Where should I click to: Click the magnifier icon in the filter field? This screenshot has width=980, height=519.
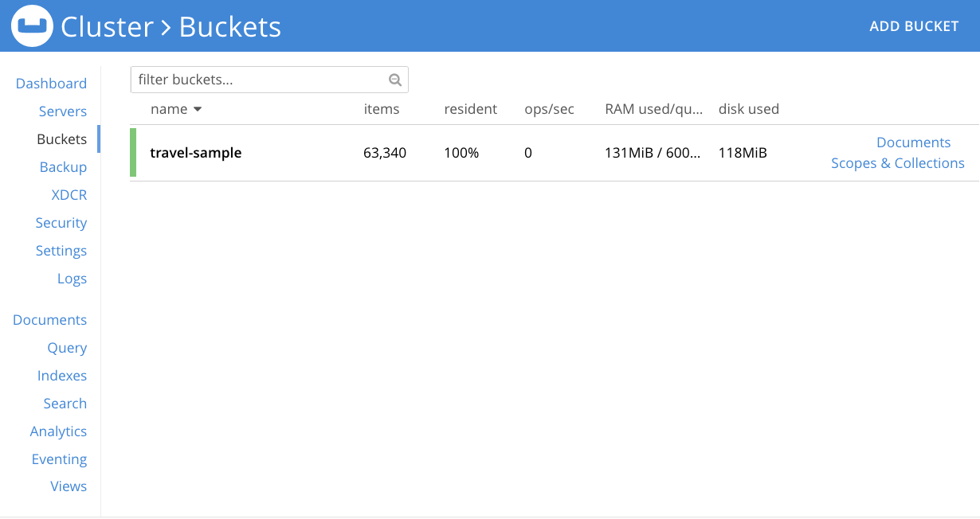click(395, 80)
